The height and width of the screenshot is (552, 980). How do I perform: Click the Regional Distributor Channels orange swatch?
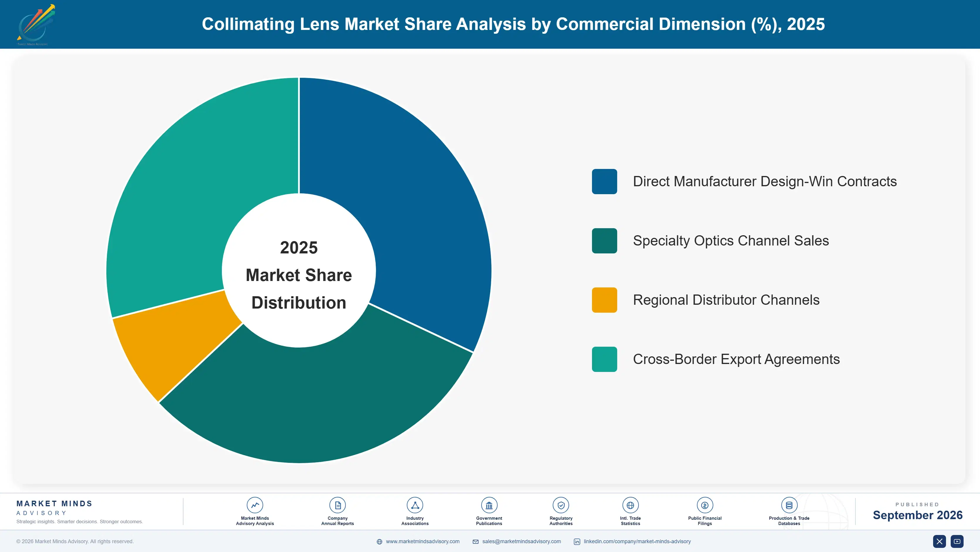[x=604, y=300]
